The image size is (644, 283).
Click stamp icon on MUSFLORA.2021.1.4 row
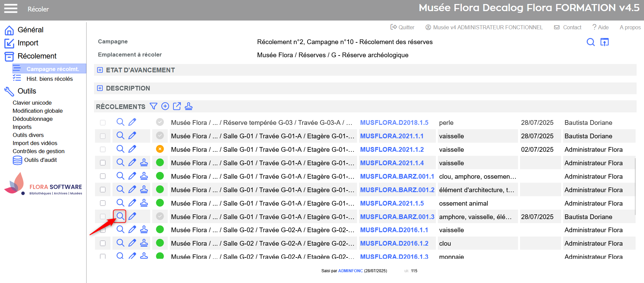click(x=144, y=163)
